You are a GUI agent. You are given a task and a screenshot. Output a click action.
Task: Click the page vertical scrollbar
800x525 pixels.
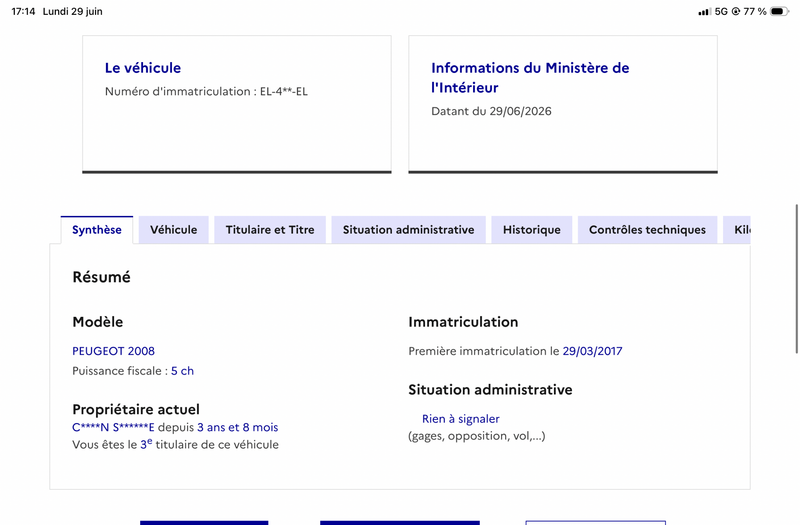[x=796, y=279]
